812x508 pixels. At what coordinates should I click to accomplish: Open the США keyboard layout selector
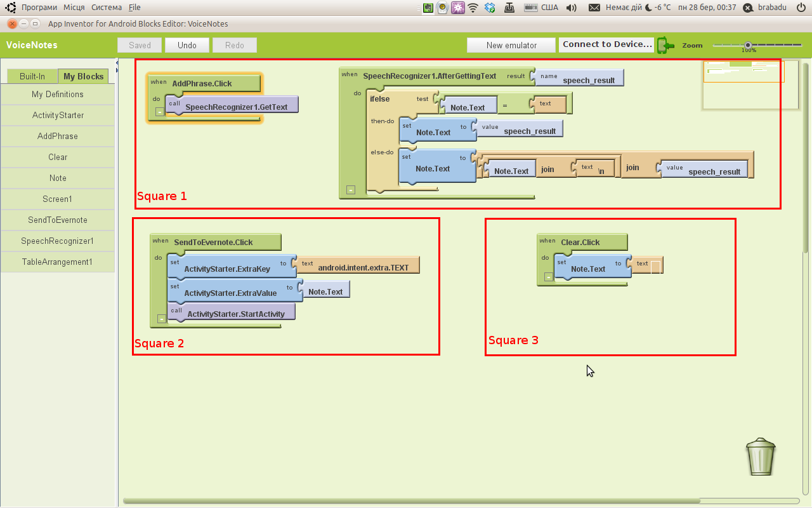pos(551,7)
